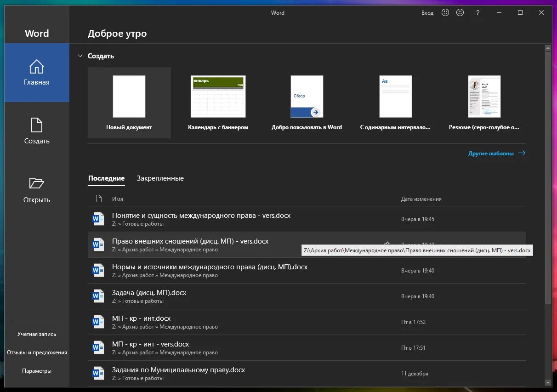Click Пт в 17:51 date entry
This screenshot has height=392, width=557.
[x=414, y=348]
